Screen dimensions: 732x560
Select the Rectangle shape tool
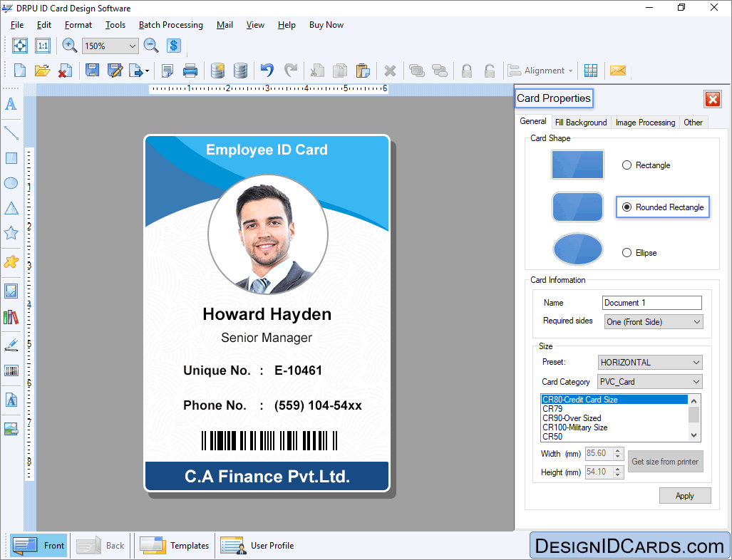(x=11, y=158)
